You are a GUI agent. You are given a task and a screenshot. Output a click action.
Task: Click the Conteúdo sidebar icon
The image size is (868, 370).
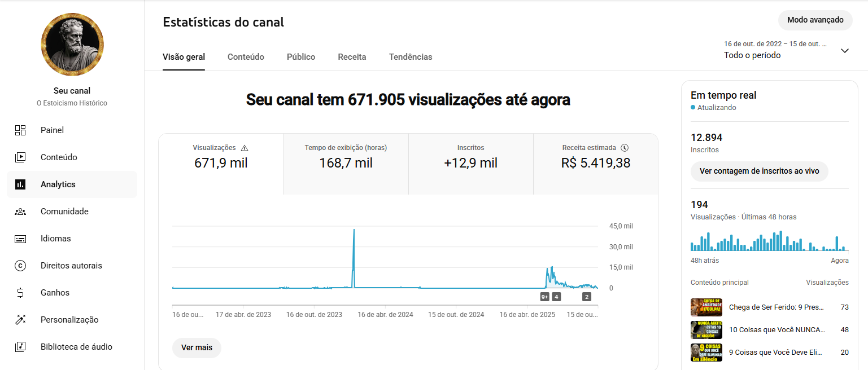click(x=20, y=157)
